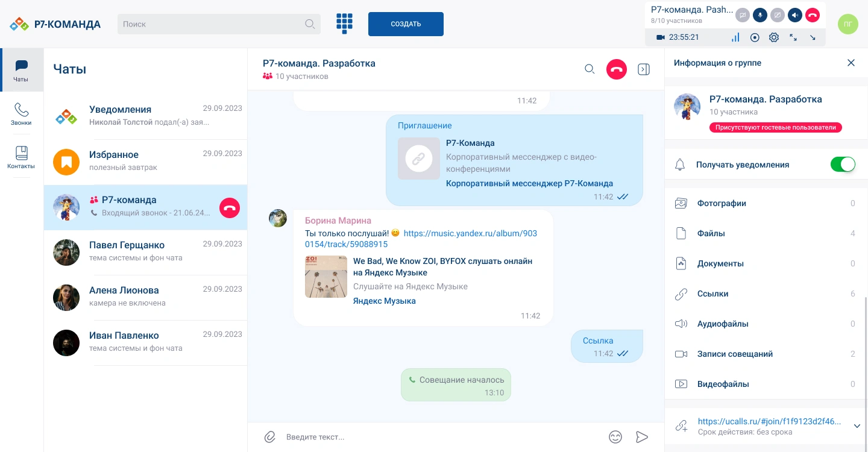Search within the chat using magnifier icon
The image size is (868, 452).
tap(590, 69)
